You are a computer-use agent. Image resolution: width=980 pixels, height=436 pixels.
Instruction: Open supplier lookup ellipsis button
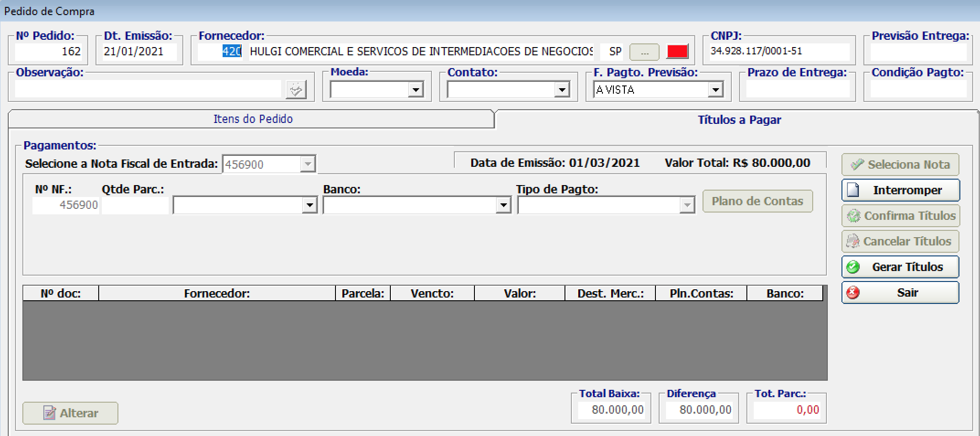pos(644,52)
